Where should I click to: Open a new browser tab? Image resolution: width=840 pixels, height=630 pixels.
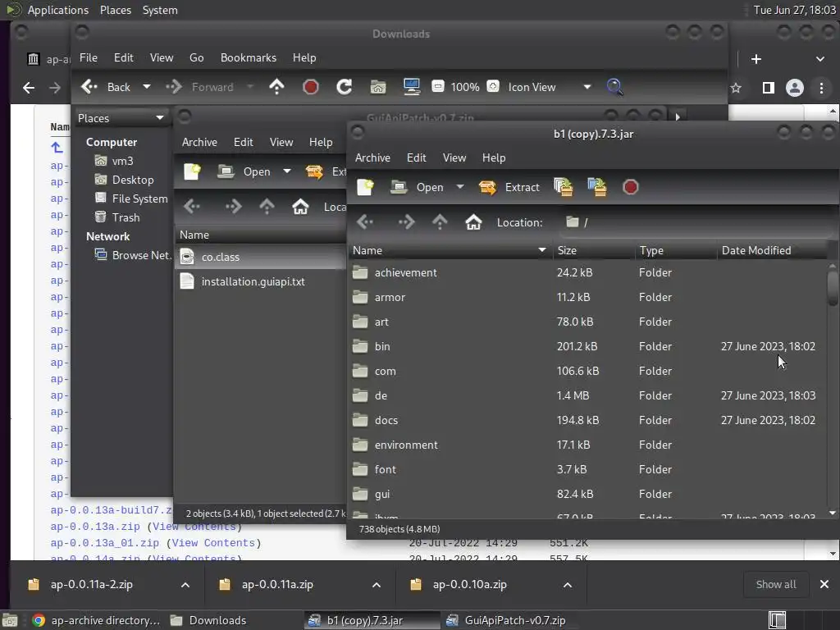pyautogui.click(x=756, y=59)
